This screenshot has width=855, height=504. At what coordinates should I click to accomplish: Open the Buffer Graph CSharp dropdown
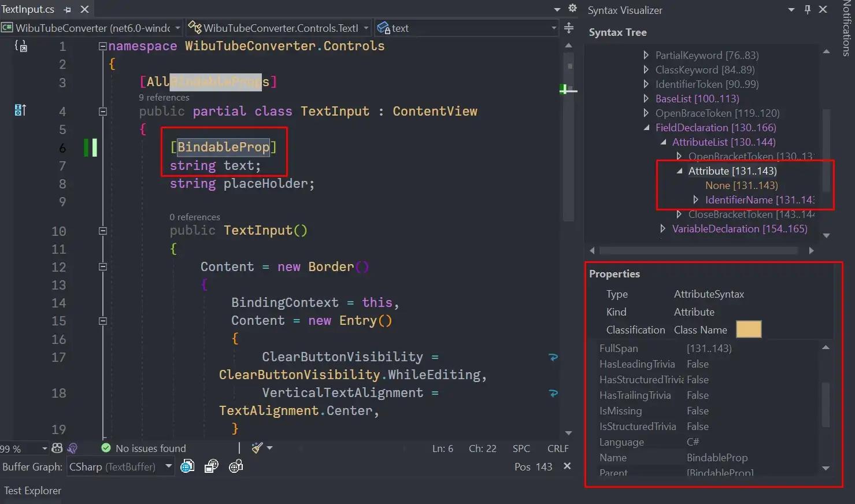[168, 466]
